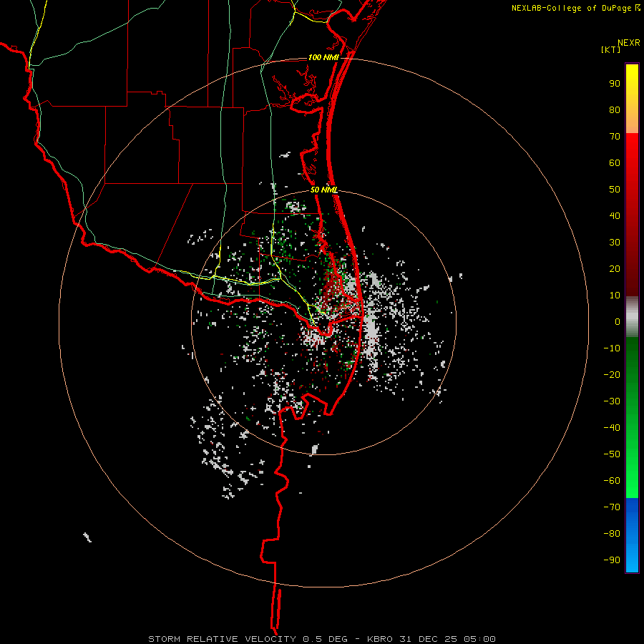Click the 20 value on the velocity scale
Viewport: 644px width, 644px height.
point(615,268)
